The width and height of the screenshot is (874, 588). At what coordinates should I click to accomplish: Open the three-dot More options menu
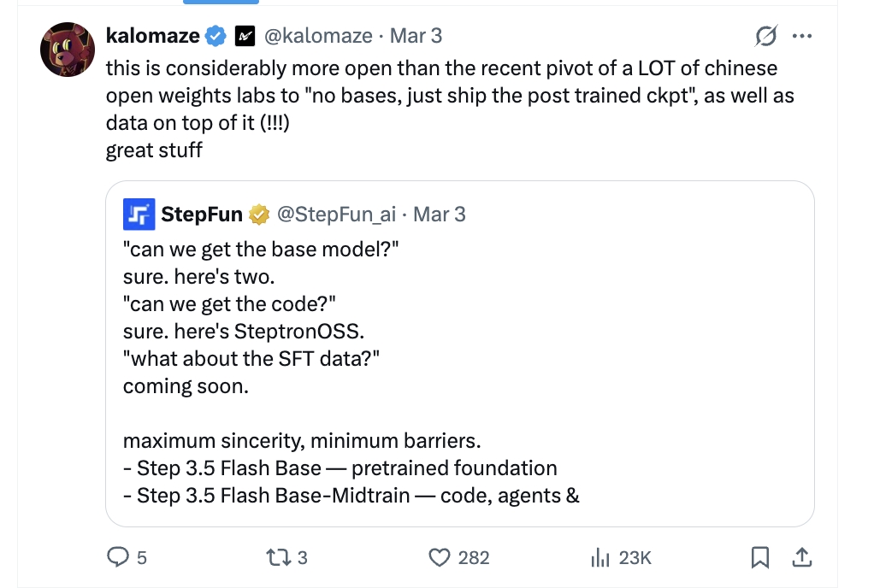coord(802,36)
